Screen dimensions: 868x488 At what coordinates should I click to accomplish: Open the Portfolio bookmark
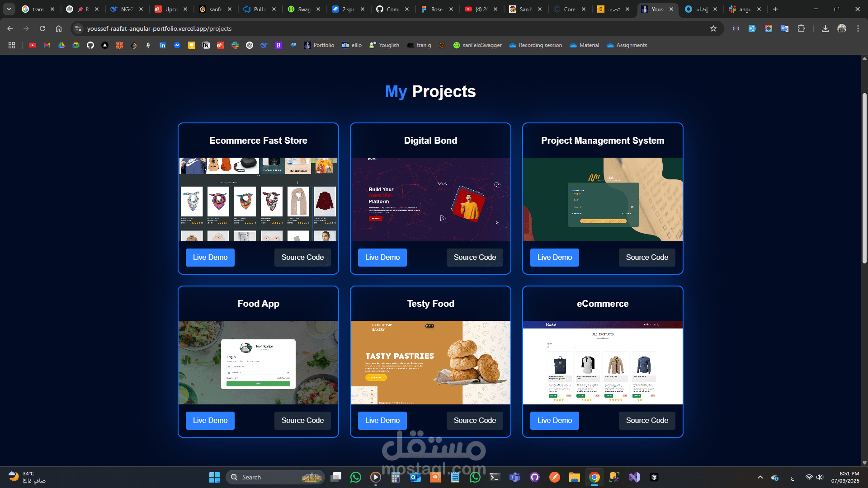[x=319, y=45]
